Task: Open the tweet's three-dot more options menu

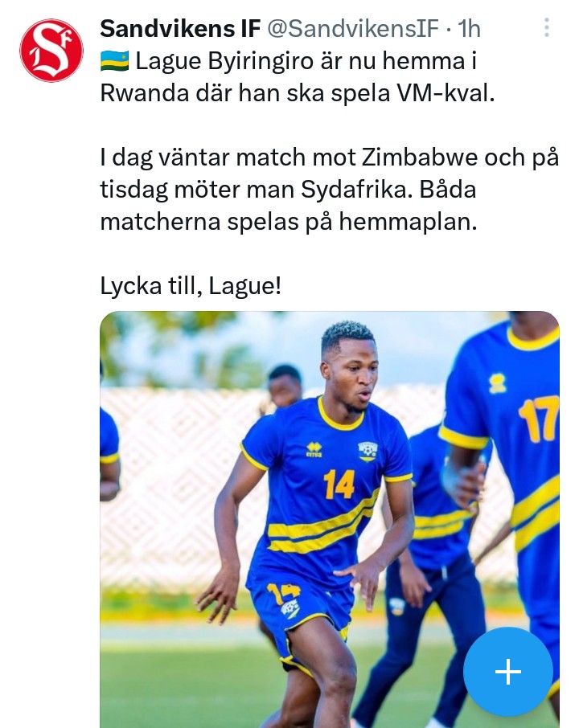Action: [x=547, y=28]
